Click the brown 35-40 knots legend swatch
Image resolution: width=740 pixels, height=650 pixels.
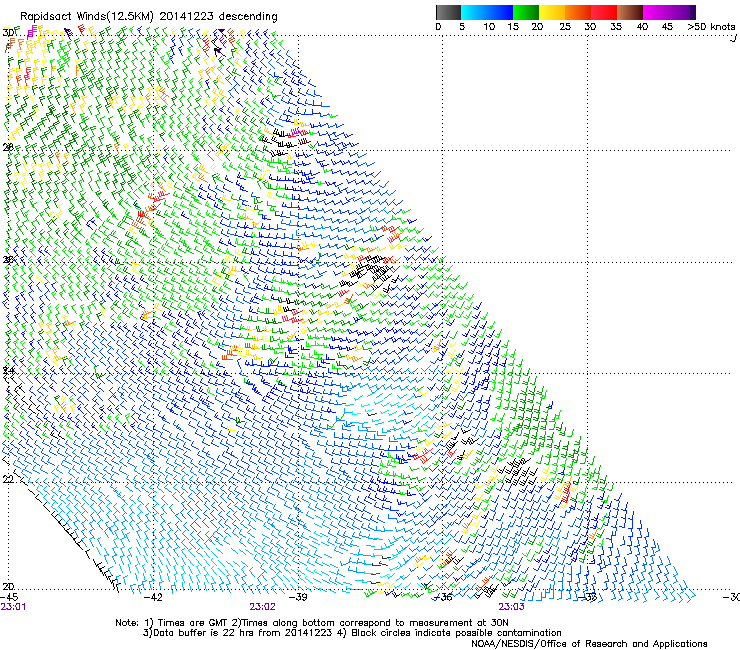click(x=630, y=12)
